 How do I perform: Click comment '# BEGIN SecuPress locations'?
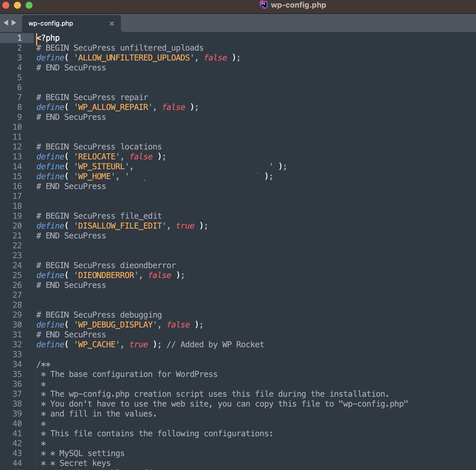99,147
